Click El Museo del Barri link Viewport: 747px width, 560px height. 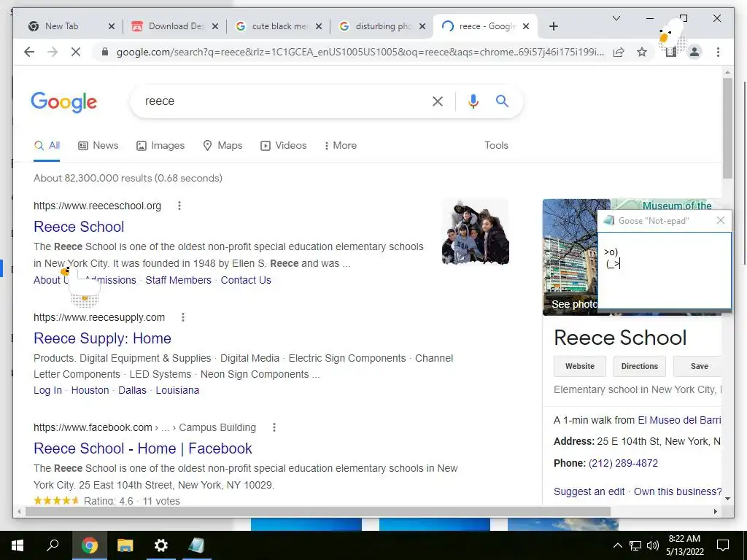click(679, 420)
